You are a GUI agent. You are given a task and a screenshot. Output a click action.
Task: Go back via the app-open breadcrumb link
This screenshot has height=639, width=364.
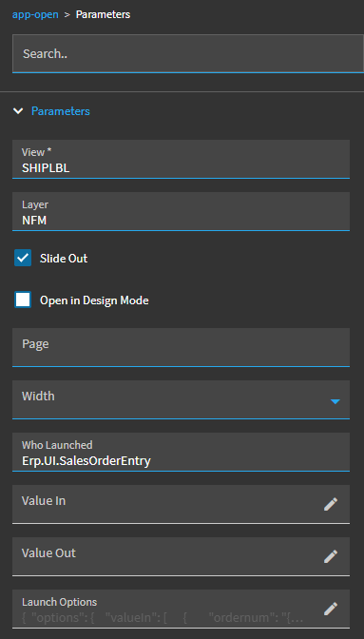35,14
